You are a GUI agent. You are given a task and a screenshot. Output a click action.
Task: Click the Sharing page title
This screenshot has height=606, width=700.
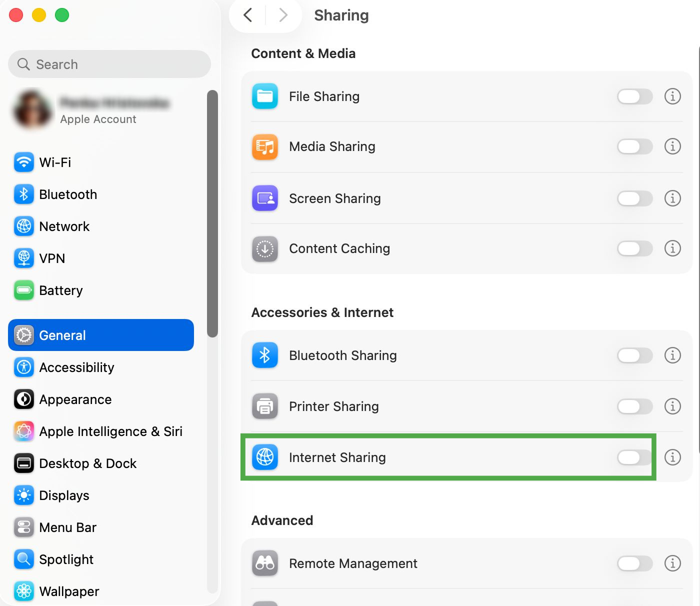pyautogui.click(x=341, y=15)
